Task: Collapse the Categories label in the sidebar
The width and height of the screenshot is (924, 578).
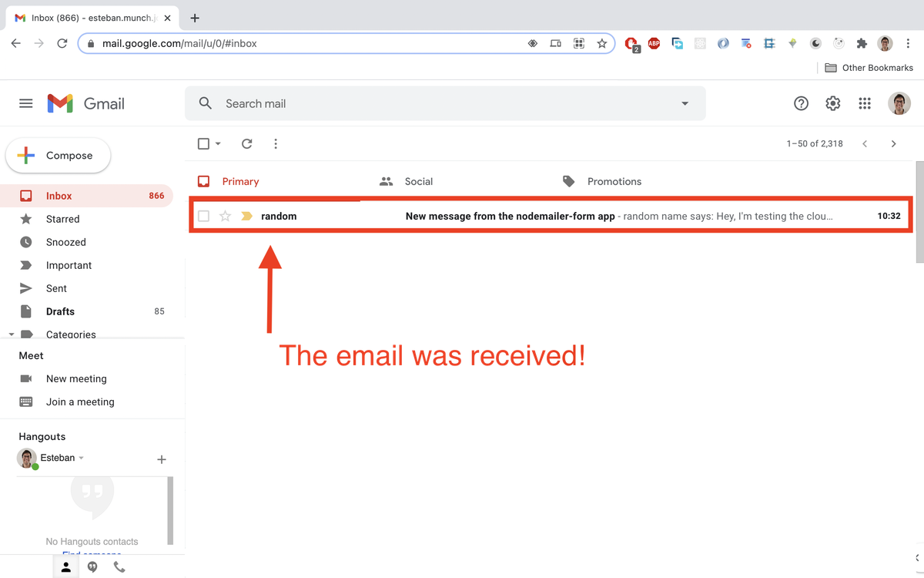Action: coord(12,334)
